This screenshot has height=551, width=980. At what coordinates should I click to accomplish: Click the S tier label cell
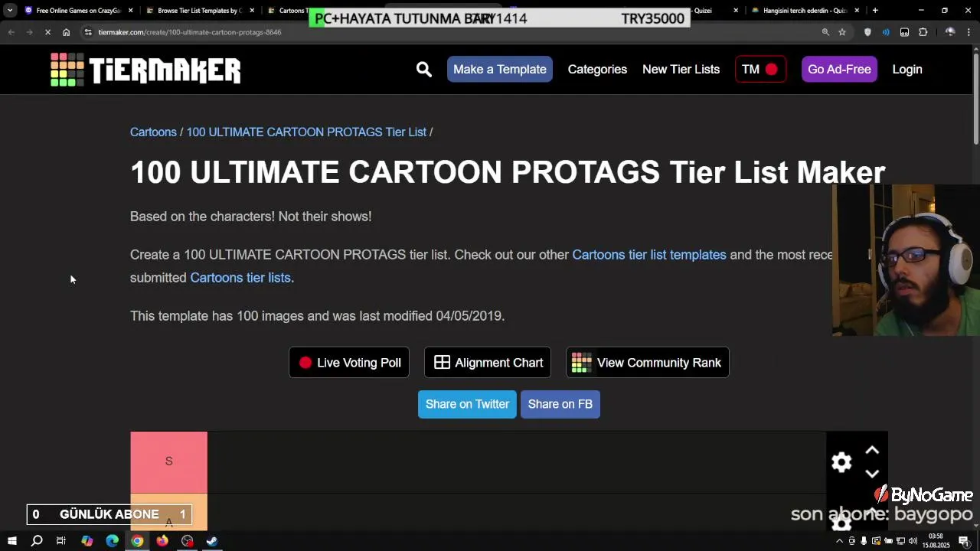click(168, 462)
